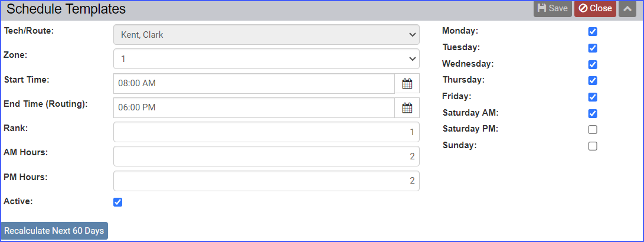Viewport: 644px width, 242px height.
Task: Toggle the Friday checkbox
Action: (592, 97)
